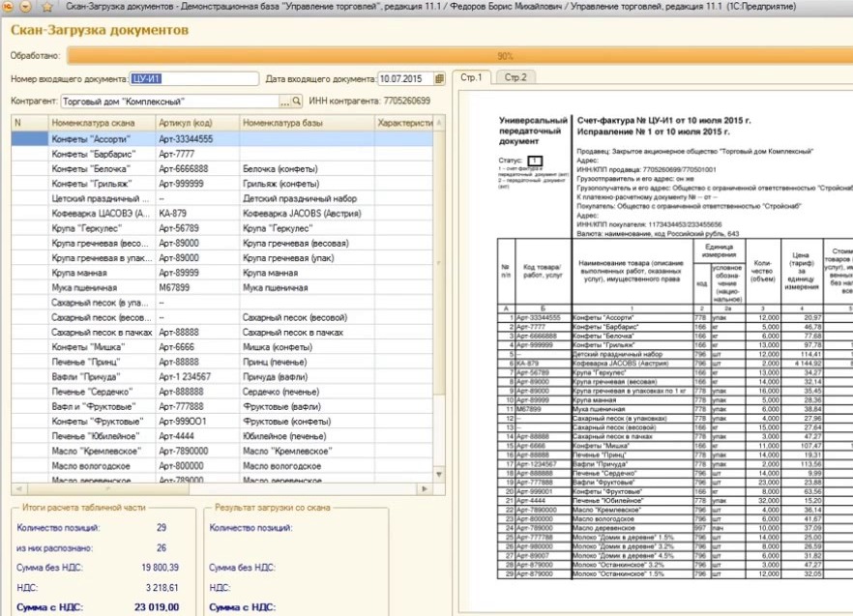
Task: Click the 90% progress bar
Action: click(x=460, y=56)
